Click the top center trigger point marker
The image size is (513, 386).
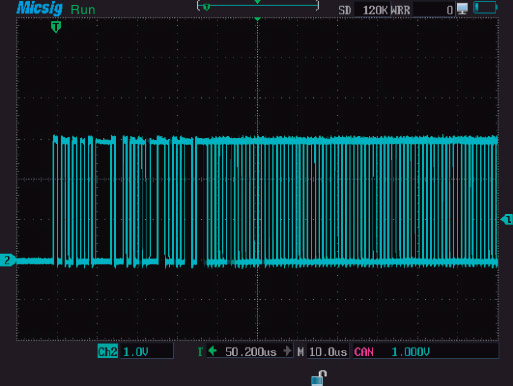(x=257, y=19)
